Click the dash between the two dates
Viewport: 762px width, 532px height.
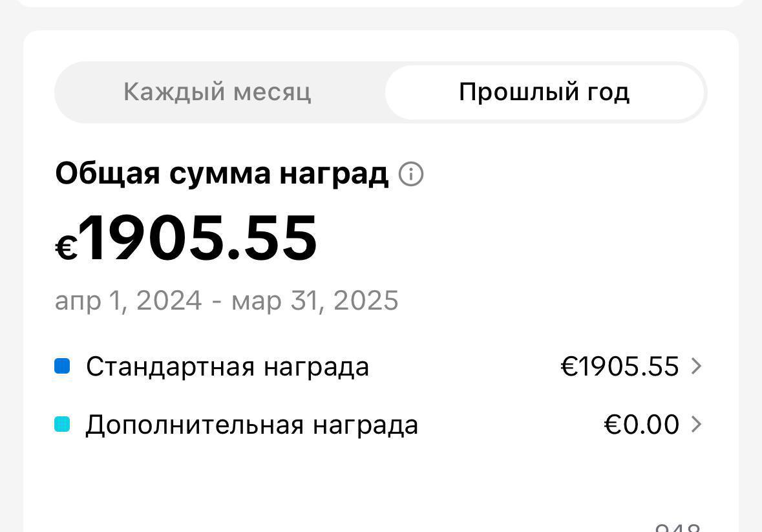[x=217, y=301]
